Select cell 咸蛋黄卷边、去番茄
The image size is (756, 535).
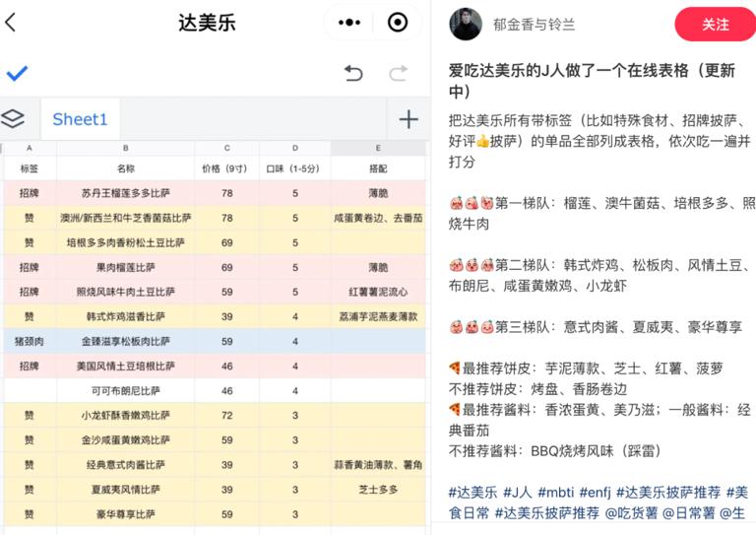pyautogui.click(x=378, y=218)
